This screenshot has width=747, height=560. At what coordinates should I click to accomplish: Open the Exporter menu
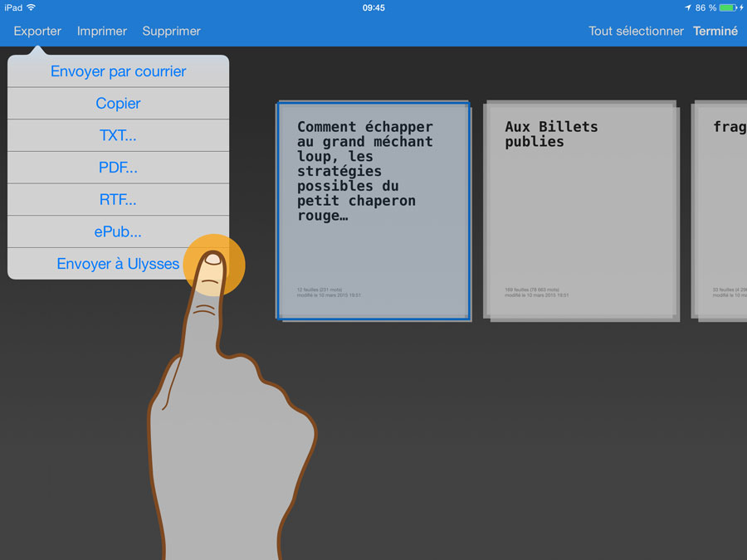(x=37, y=31)
